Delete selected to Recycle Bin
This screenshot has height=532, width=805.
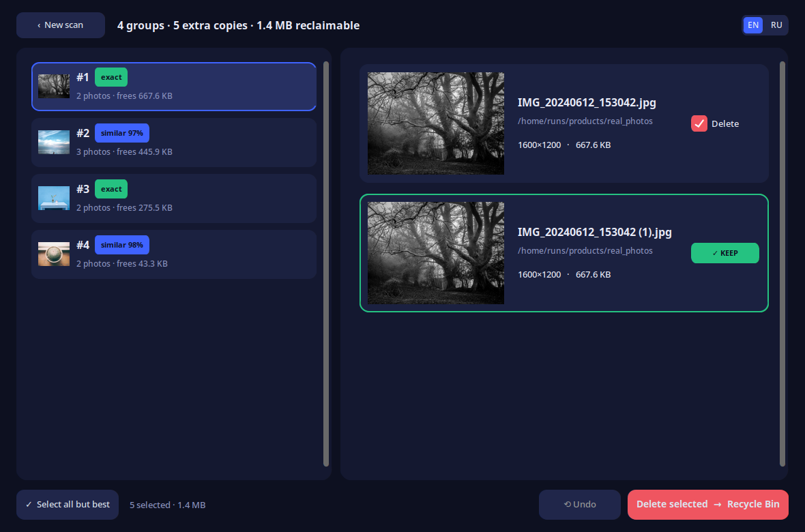click(708, 505)
